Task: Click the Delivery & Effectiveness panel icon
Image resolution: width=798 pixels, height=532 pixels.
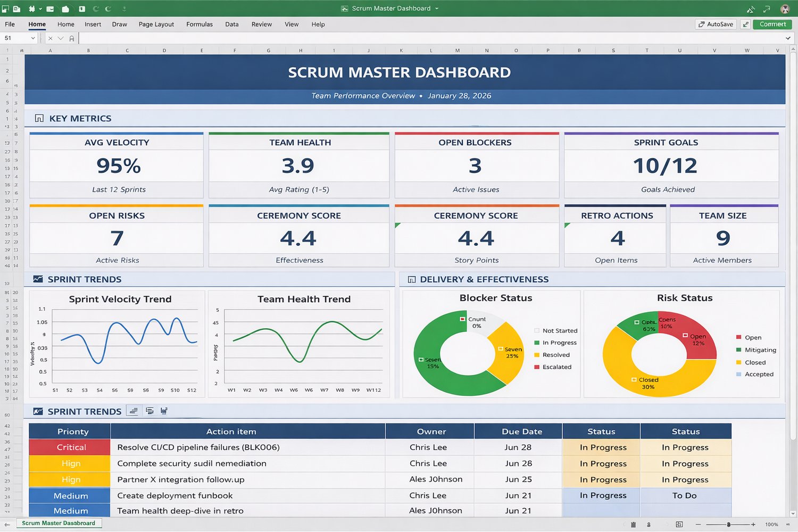Action: pos(412,279)
